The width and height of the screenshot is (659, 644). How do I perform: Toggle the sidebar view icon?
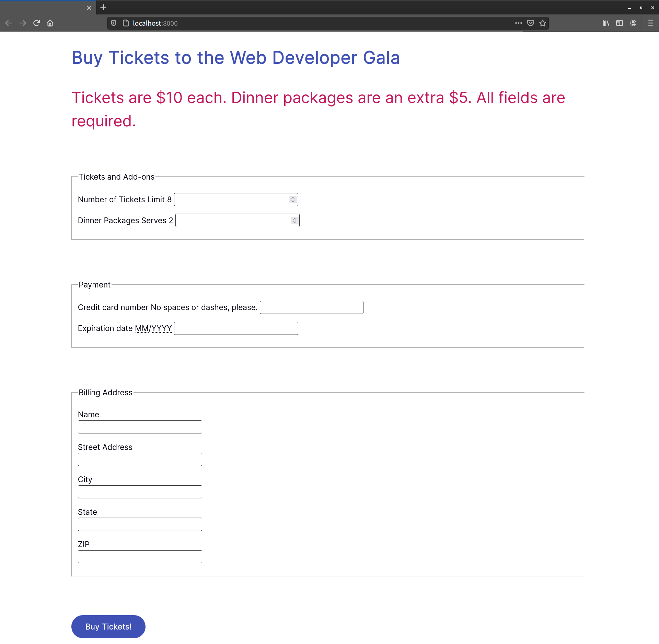pyautogui.click(x=619, y=23)
